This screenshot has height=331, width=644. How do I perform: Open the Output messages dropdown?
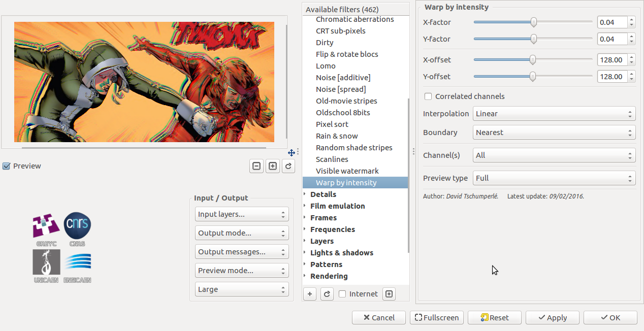(242, 252)
